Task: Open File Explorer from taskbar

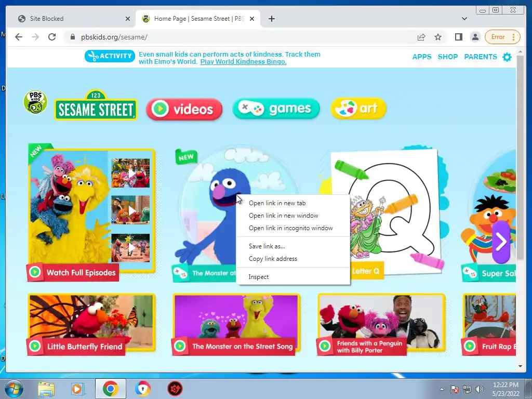Action: [x=46, y=389]
